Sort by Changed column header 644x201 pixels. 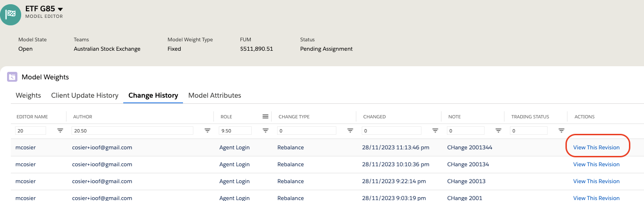(374, 117)
